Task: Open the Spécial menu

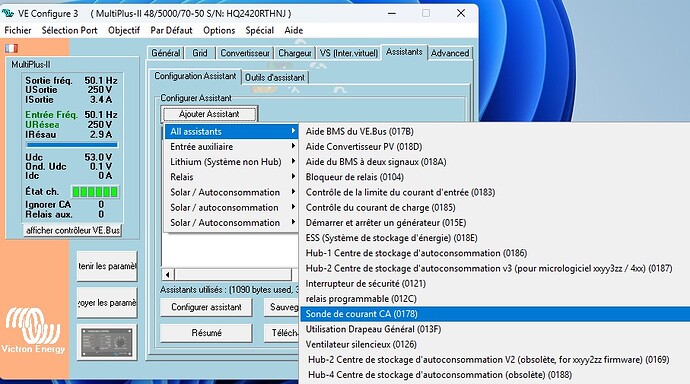Action: click(x=259, y=30)
